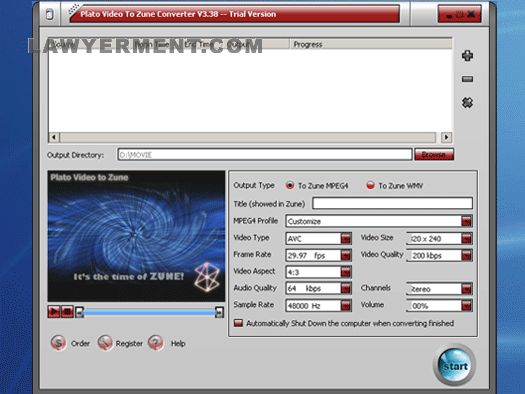Screen dimensions: 525x394
Task: Click the clear-all files icon under the minus
Action: click(x=467, y=102)
